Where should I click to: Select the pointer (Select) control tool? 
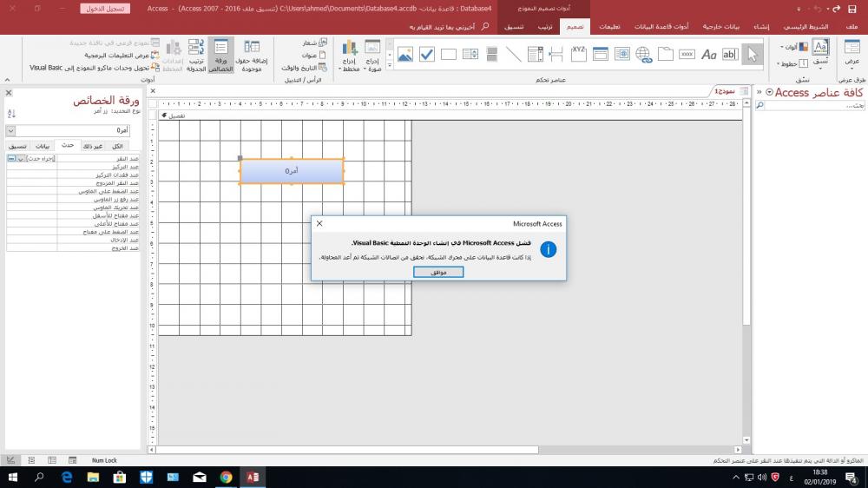coord(752,55)
